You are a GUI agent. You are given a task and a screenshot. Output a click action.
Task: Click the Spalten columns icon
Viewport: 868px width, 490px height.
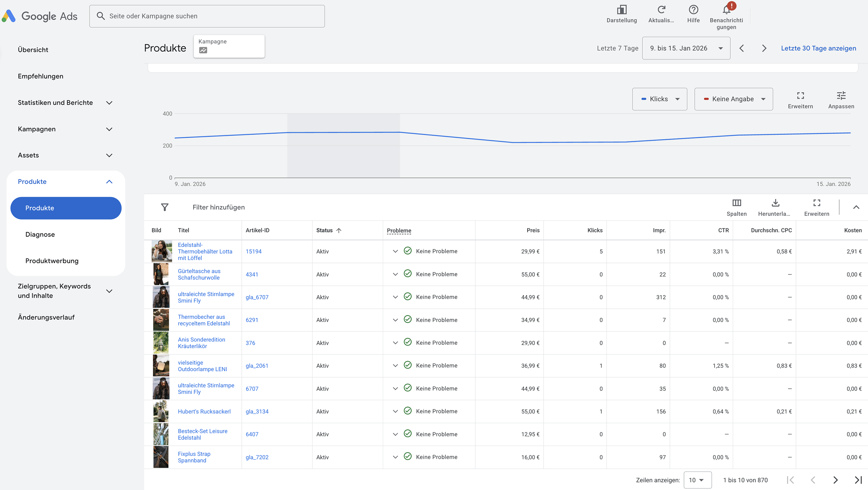click(x=736, y=203)
